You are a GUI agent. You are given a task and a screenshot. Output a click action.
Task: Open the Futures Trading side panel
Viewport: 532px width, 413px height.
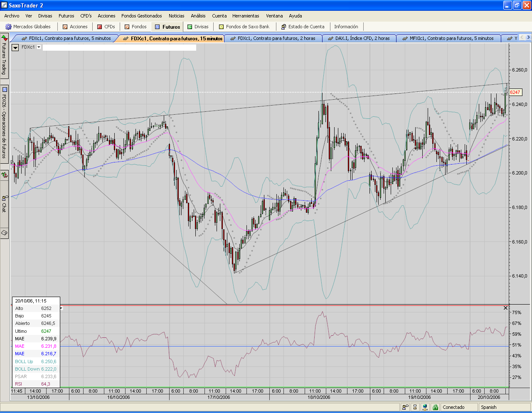pyautogui.click(x=4, y=56)
